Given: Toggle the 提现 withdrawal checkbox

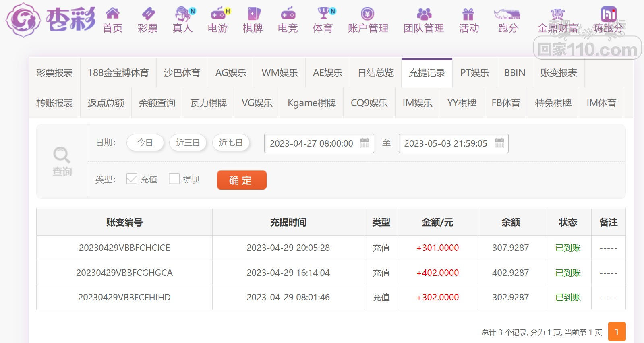Looking at the screenshot, I should click(174, 179).
